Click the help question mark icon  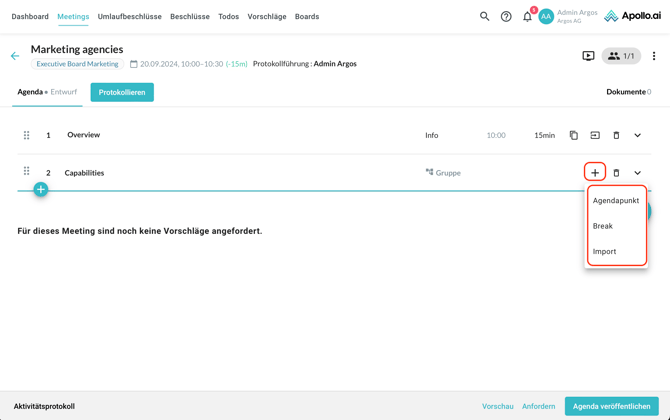coord(506,16)
